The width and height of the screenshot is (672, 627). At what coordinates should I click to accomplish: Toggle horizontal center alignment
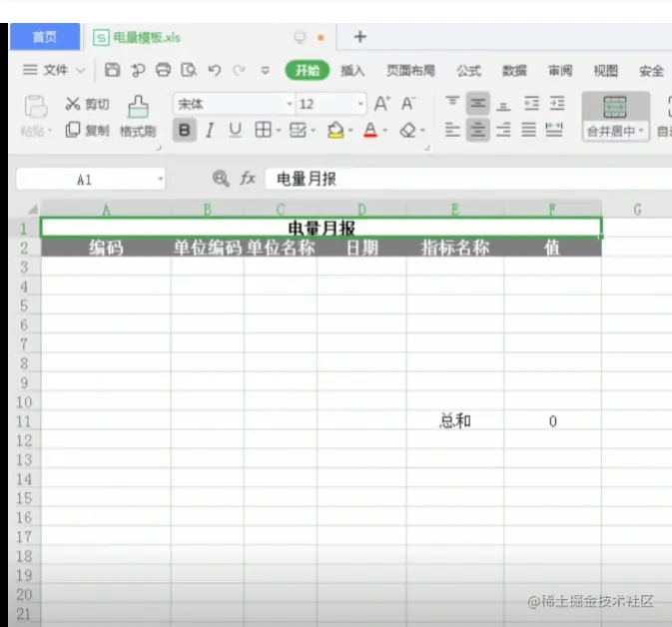477,130
